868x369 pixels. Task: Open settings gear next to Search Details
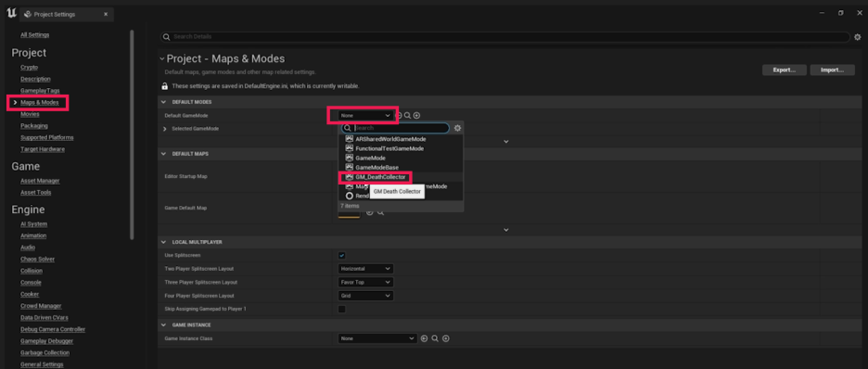pos(858,37)
